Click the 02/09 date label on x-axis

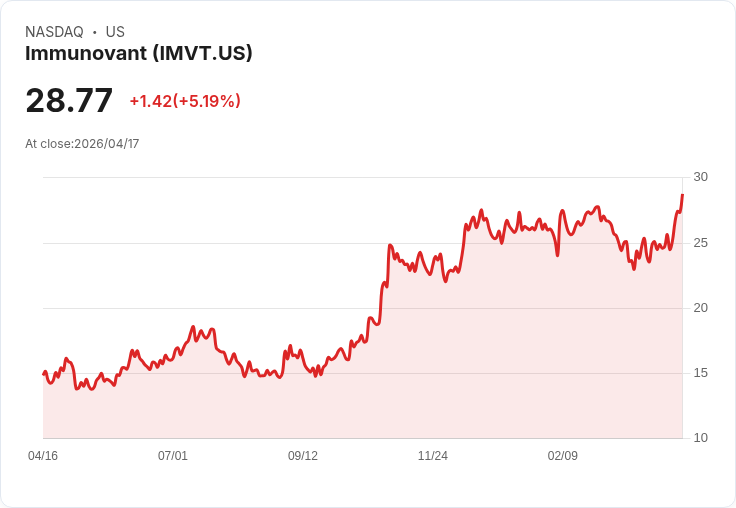pyautogui.click(x=563, y=455)
